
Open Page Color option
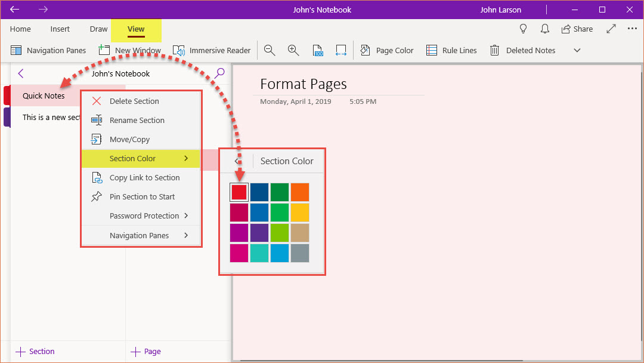387,51
